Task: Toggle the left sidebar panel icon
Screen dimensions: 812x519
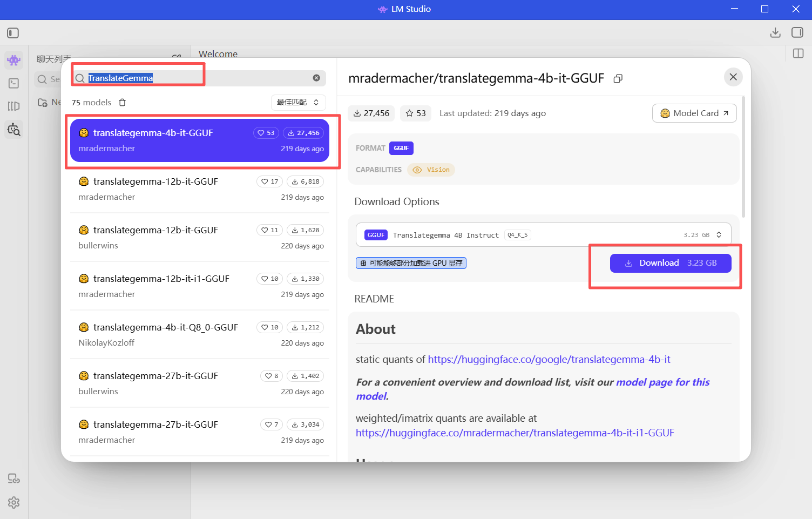Action: click(13, 33)
